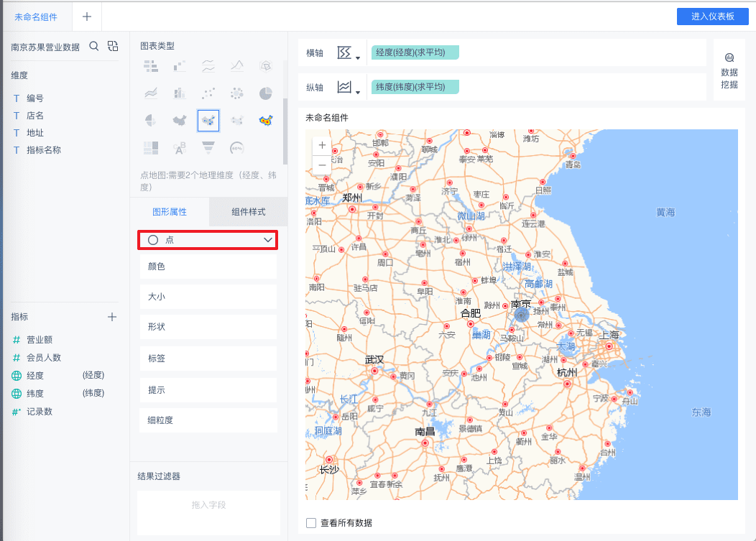Click the red 杭州 city marker
The image size is (756, 541).
click(x=567, y=384)
